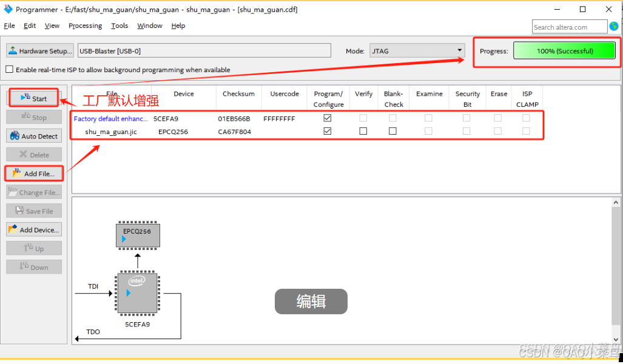Click the Usercode column header
The width and height of the screenshot is (623, 364).
point(285,94)
